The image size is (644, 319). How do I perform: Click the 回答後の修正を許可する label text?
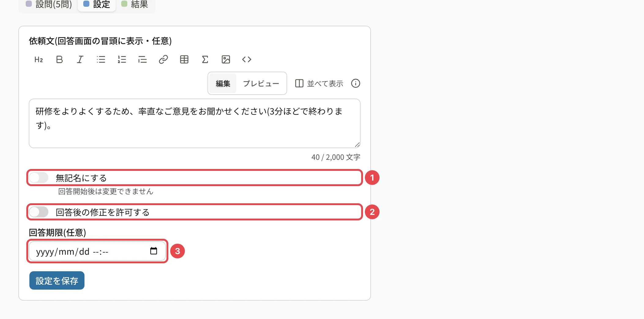(x=103, y=212)
